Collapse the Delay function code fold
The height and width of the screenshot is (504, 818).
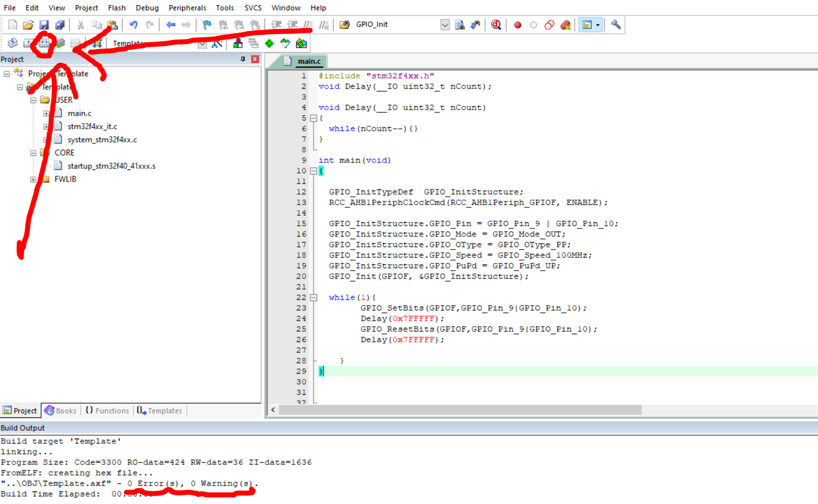coord(313,118)
